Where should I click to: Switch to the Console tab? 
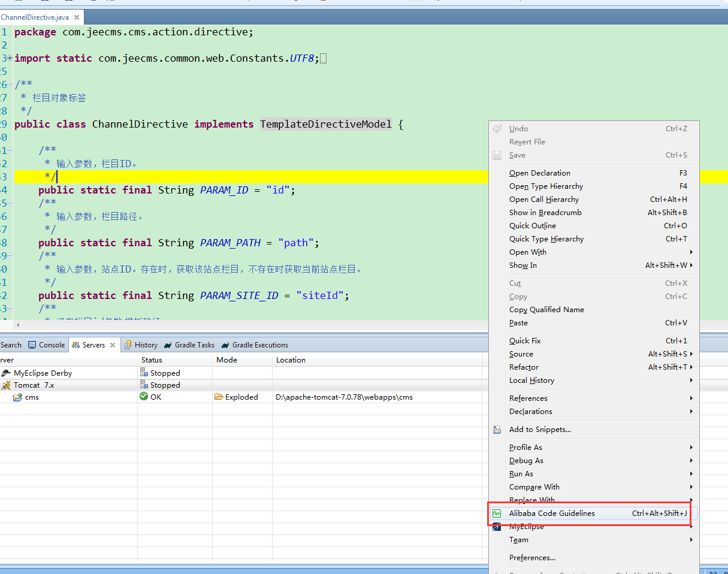(x=47, y=345)
